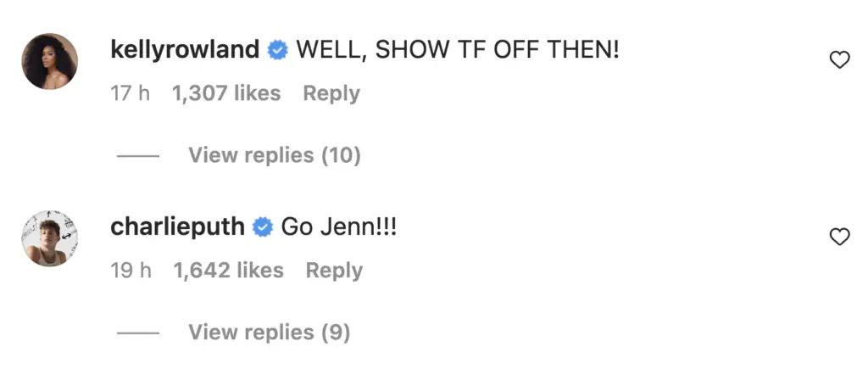Click charlieputh's verified badge

pos(263,227)
